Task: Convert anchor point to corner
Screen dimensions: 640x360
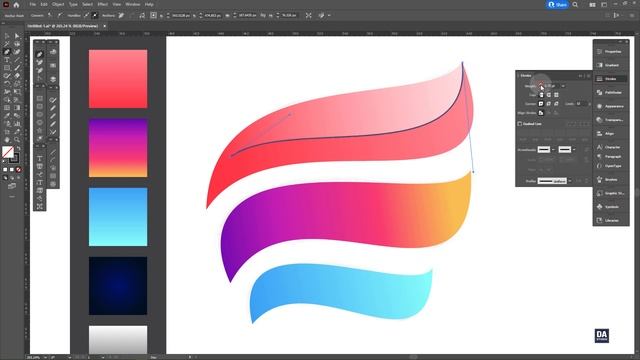Action: (50, 15)
